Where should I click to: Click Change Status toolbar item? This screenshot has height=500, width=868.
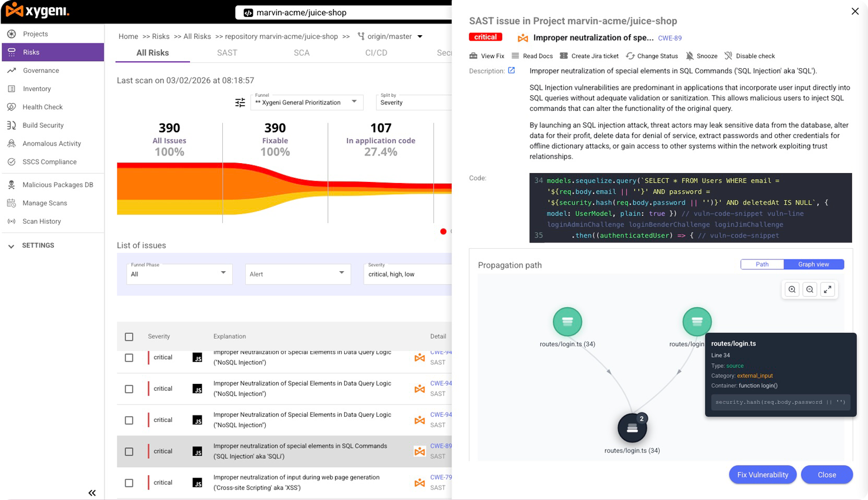point(652,56)
